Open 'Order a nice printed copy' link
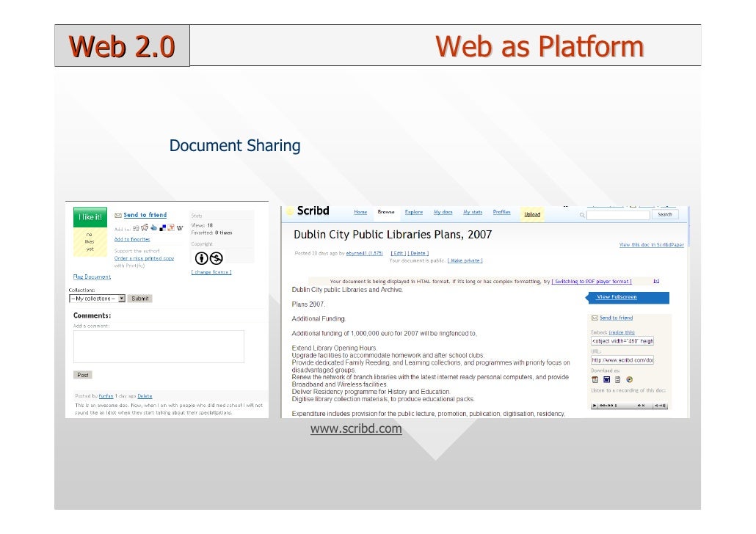Viewport: 756px width, 534px height. click(144, 258)
